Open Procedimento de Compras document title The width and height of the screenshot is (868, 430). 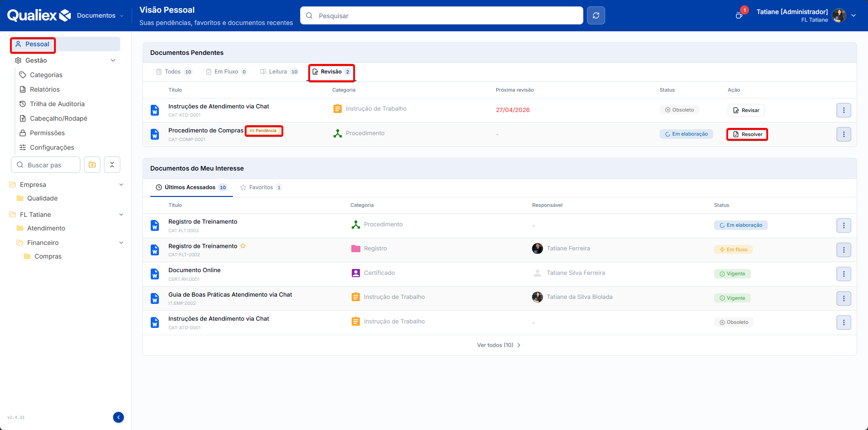206,130
